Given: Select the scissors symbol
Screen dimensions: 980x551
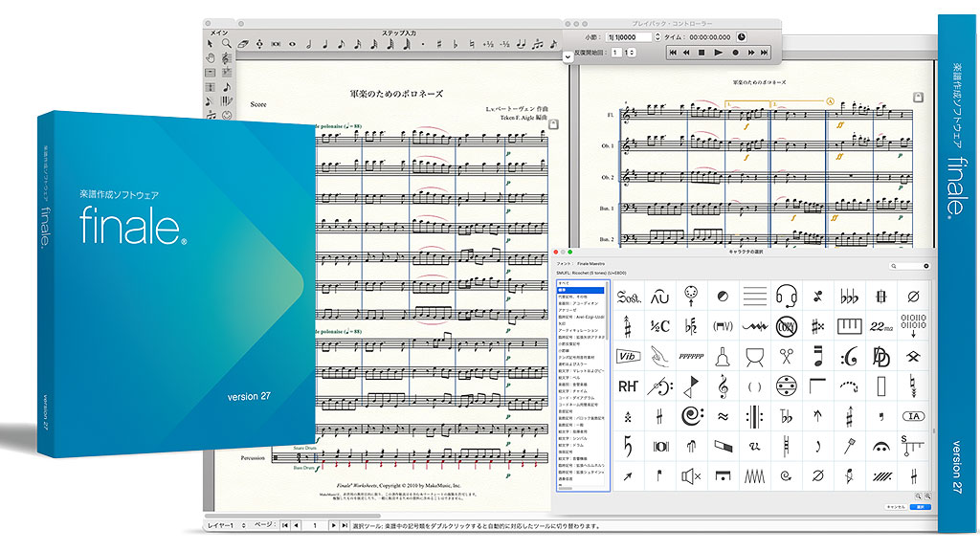Looking at the screenshot, I should pyautogui.click(x=787, y=356).
